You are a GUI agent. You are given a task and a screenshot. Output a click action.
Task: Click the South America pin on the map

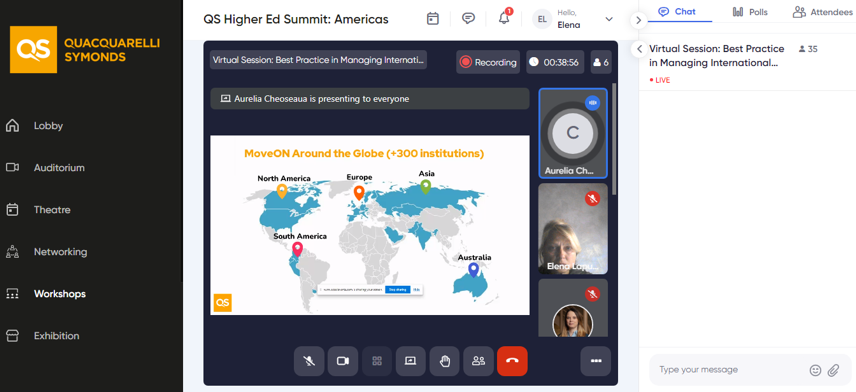(x=297, y=250)
